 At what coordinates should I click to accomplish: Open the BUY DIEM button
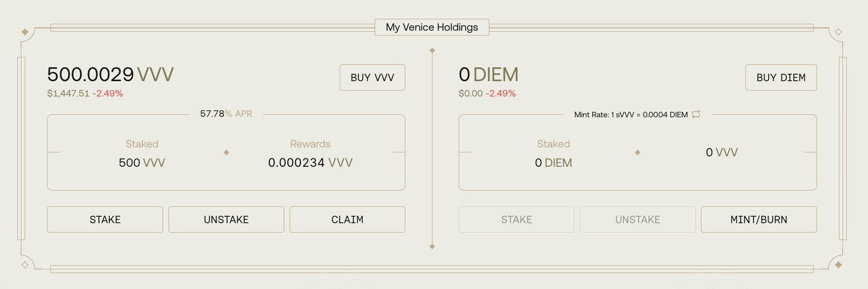781,78
